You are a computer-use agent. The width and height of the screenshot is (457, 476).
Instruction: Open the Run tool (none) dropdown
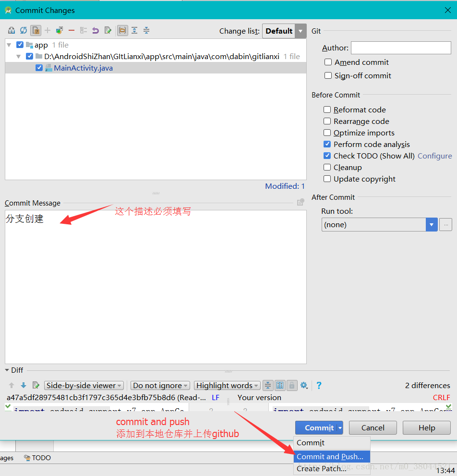[x=379, y=225]
